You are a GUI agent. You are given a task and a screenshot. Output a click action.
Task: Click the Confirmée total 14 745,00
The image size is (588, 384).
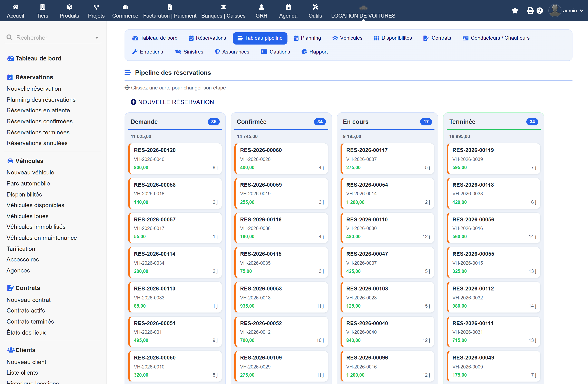tap(247, 136)
